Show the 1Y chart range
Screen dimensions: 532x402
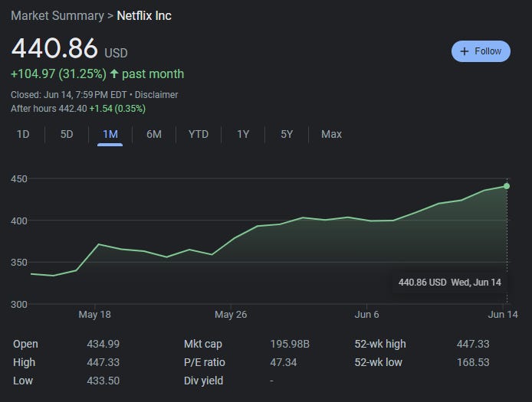[x=243, y=134]
